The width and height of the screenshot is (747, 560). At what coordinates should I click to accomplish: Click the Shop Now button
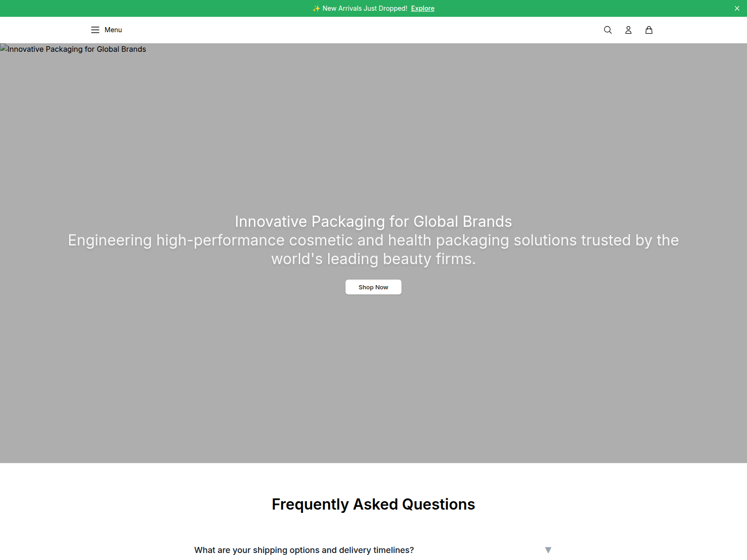pyautogui.click(x=373, y=287)
